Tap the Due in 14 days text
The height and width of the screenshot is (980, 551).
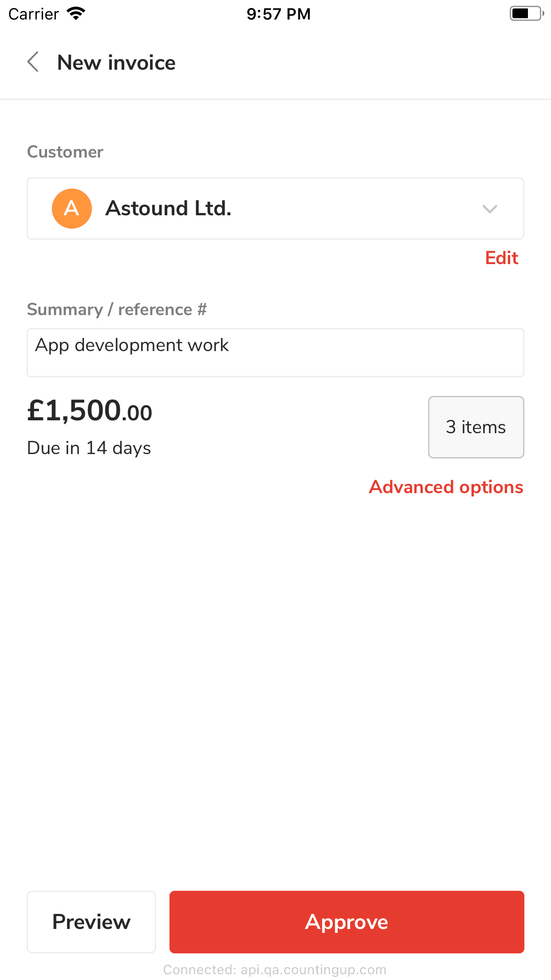89,448
